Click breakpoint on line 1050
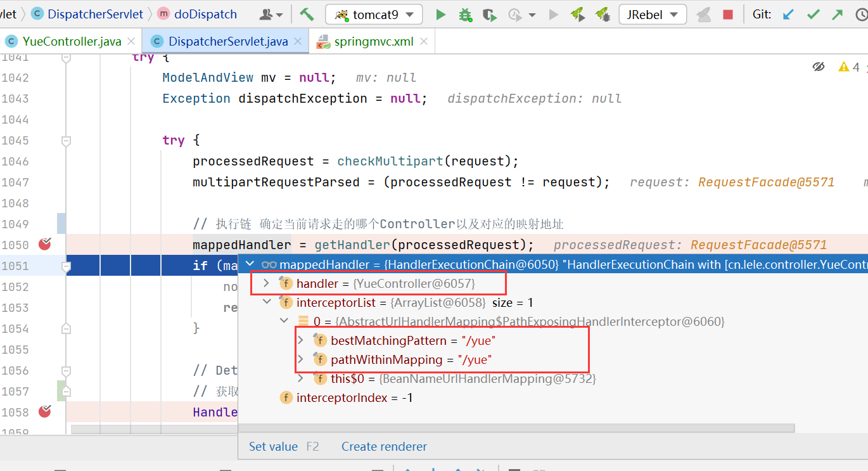The width and height of the screenshot is (868, 471). pyautogui.click(x=44, y=244)
